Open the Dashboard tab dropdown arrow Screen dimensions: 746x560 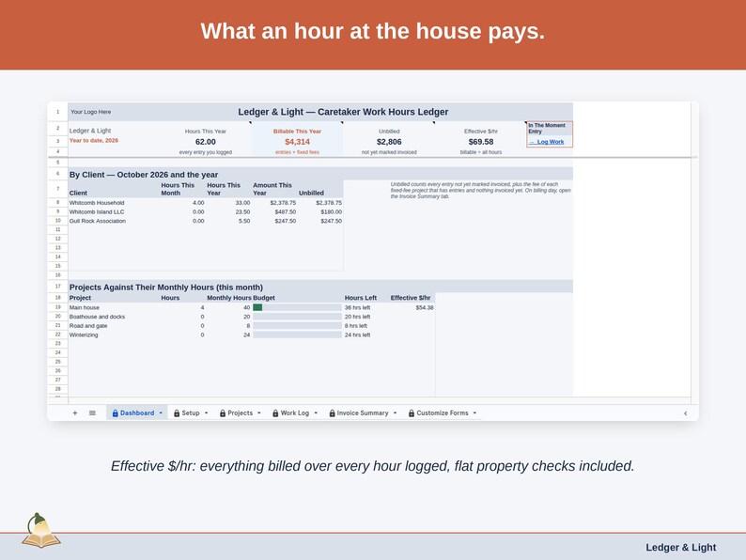(161, 413)
